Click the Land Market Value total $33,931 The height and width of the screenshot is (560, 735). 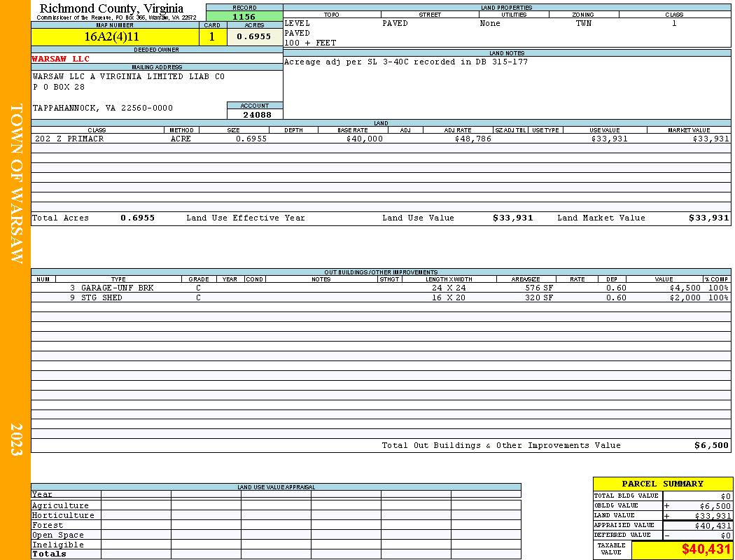pyautogui.click(x=708, y=218)
